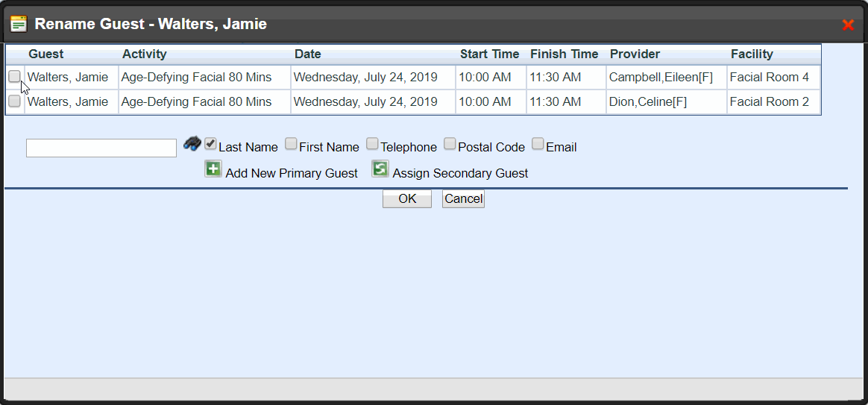This screenshot has width=868, height=405.
Task: Click the Assign Secondary Guest link text
Action: (x=460, y=173)
